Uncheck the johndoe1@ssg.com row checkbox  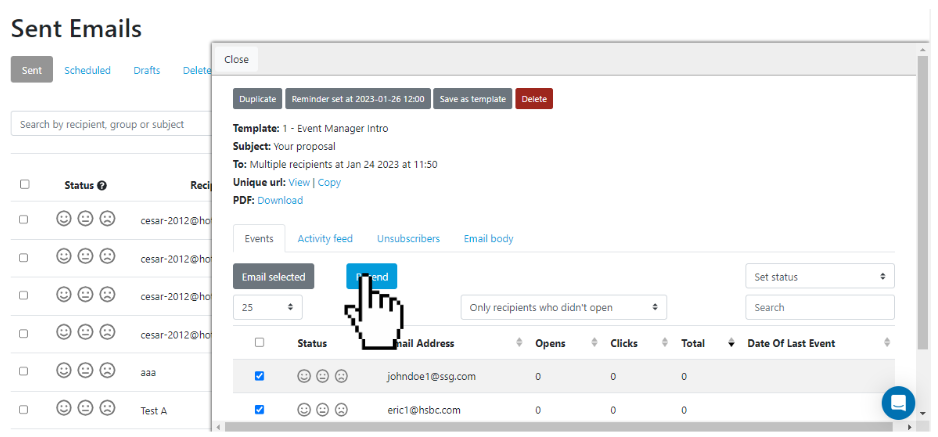coord(260,377)
